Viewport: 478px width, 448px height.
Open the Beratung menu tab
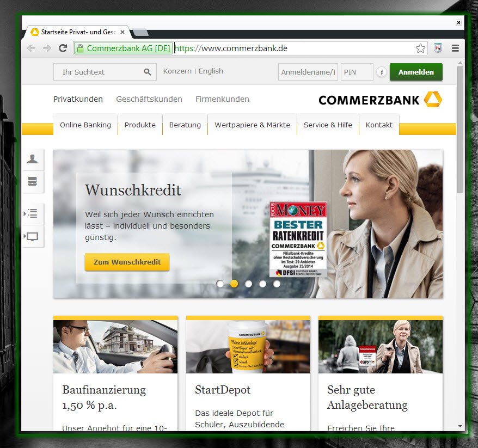(x=185, y=125)
